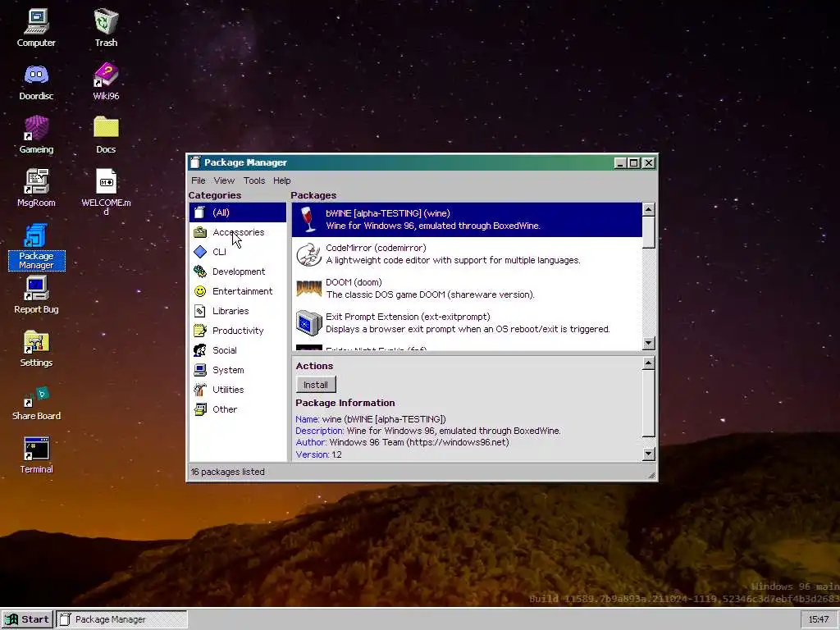Click the Install button

tap(316, 385)
